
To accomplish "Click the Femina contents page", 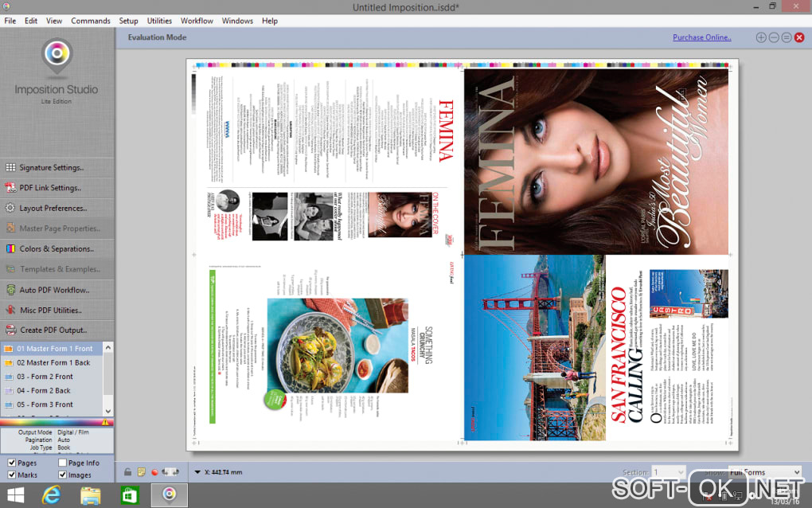I will click(x=330, y=162).
